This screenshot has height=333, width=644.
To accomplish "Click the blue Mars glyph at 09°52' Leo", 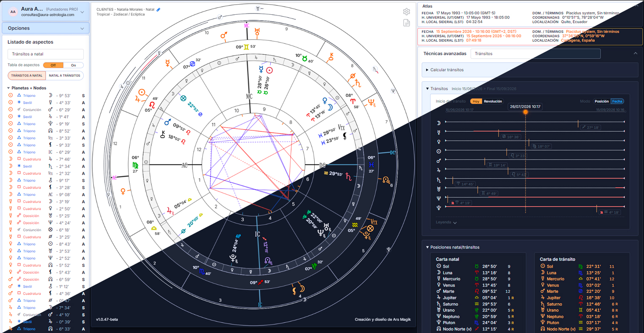I will [x=167, y=122].
